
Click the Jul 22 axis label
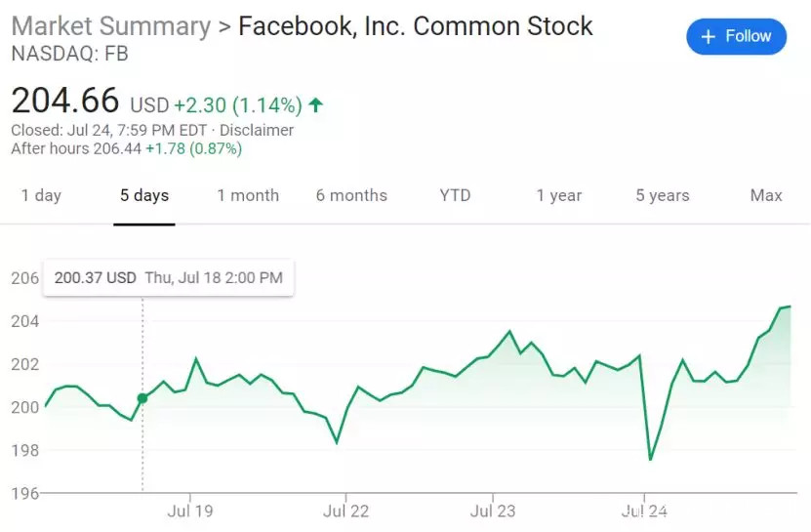pyautogui.click(x=345, y=511)
